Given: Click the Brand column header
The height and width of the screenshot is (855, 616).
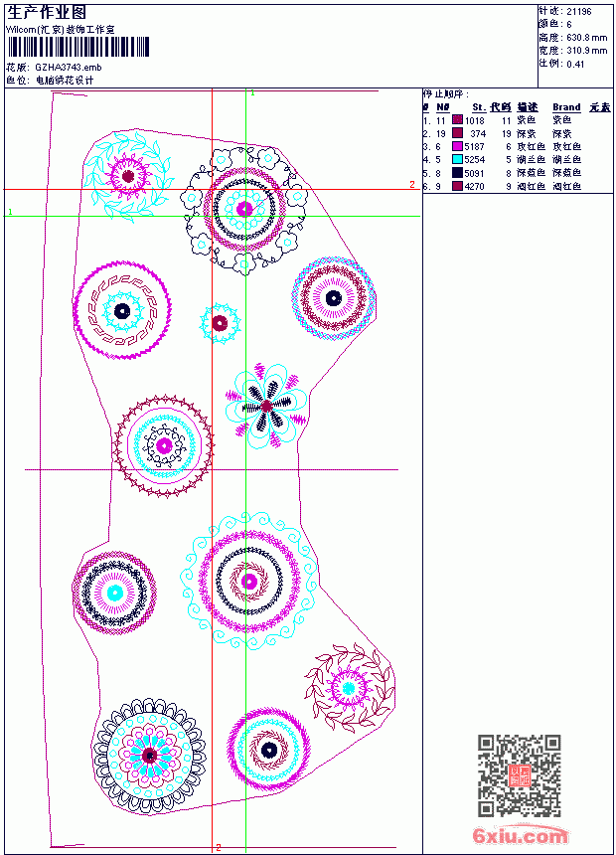Looking at the screenshot, I should [x=566, y=107].
